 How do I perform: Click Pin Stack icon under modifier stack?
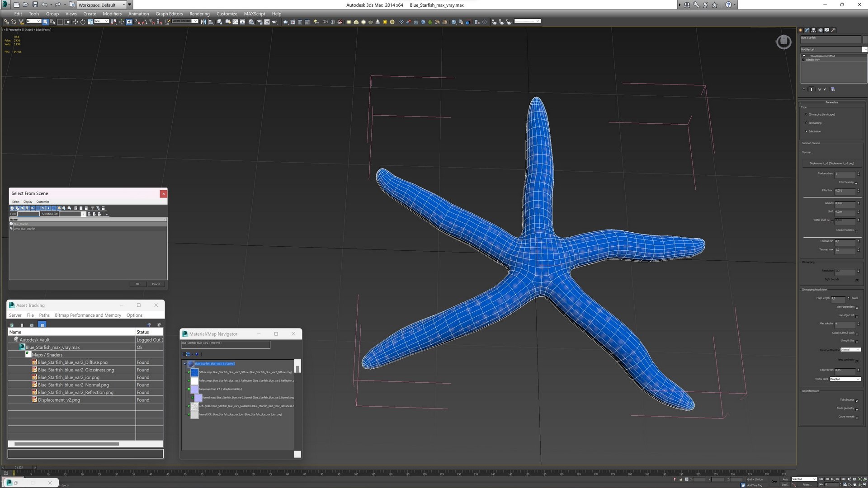pyautogui.click(x=804, y=89)
